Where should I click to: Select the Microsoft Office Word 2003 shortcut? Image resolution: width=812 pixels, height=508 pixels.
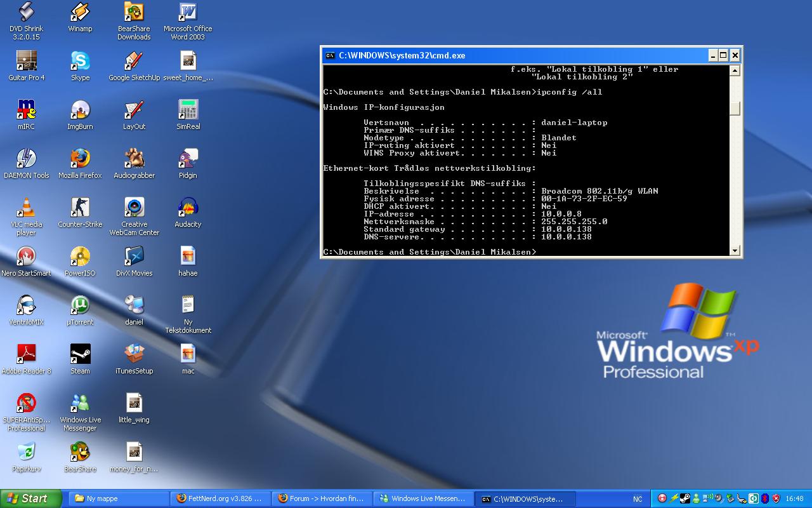click(x=188, y=21)
